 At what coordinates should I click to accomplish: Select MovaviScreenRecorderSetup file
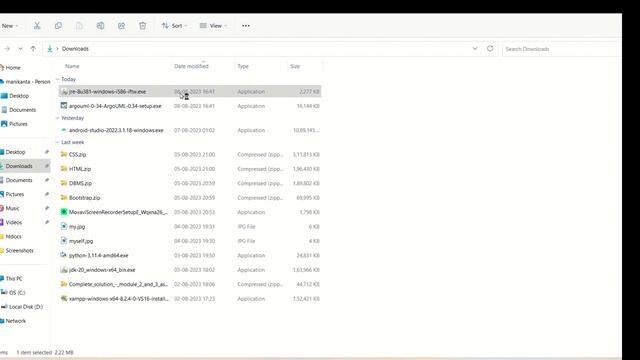[x=190, y=212]
